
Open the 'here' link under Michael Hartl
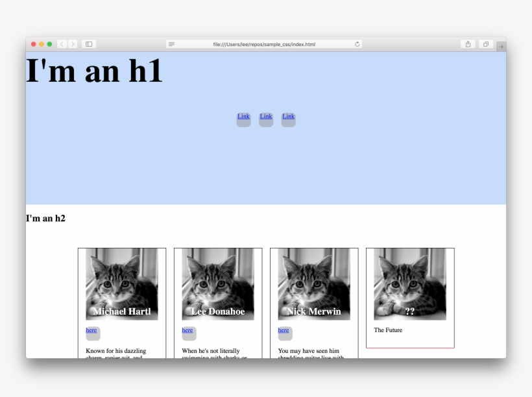91,330
